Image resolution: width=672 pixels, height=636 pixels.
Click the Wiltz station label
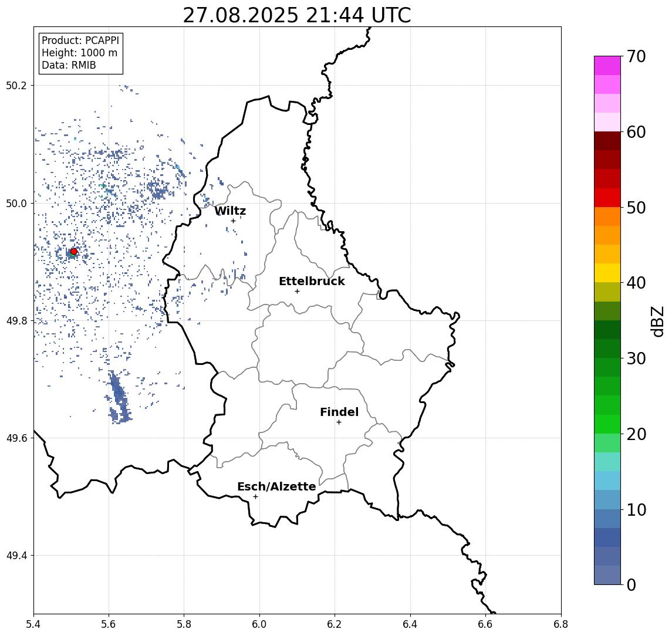pos(230,211)
